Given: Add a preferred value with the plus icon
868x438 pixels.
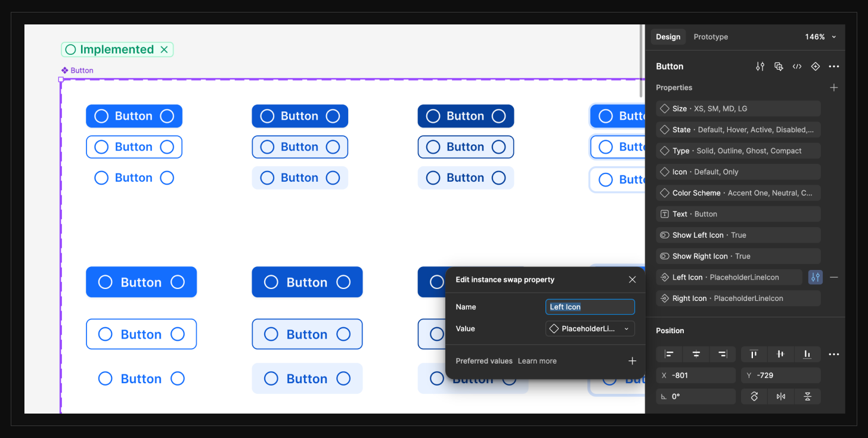Looking at the screenshot, I should 633,361.
